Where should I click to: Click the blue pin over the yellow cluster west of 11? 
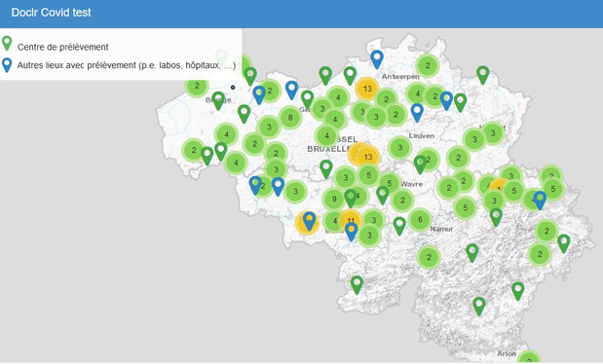(x=309, y=221)
